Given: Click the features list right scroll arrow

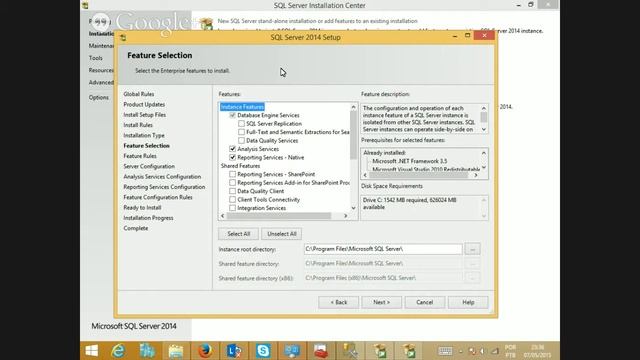Looking at the screenshot, I should (x=345, y=216).
